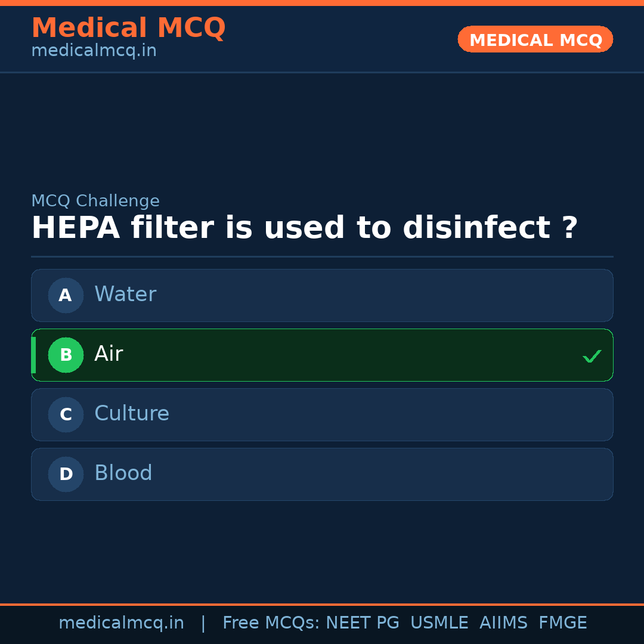Screen dimensions: 644x644
Task: Click the green checkmark on the Air option
Action: pyautogui.click(x=592, y=356)
